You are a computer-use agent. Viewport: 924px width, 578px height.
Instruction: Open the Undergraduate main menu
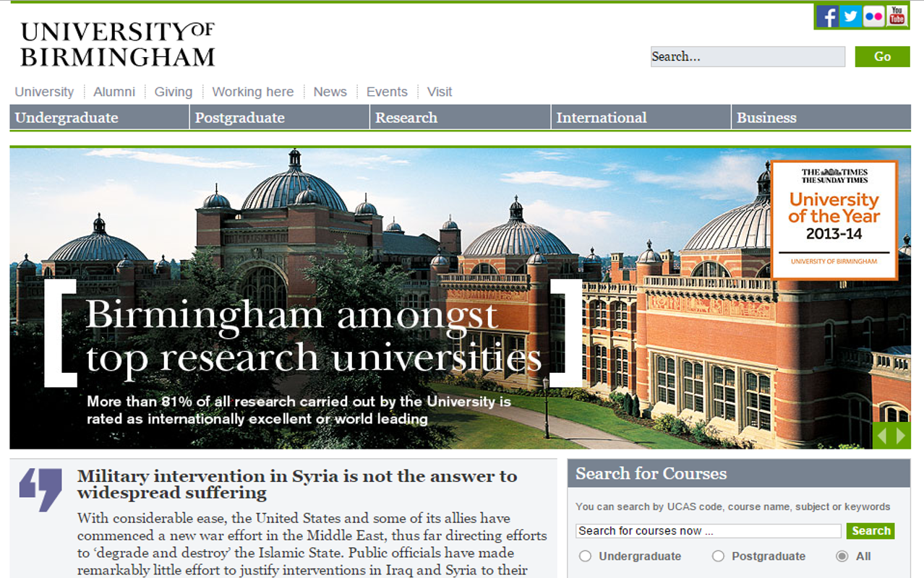point(99,118)
